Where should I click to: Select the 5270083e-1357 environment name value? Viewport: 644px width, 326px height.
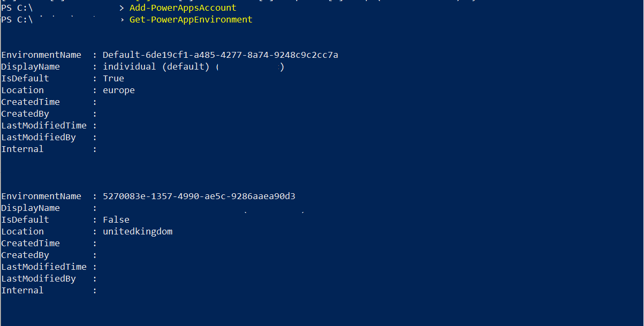tap(199, 196)
